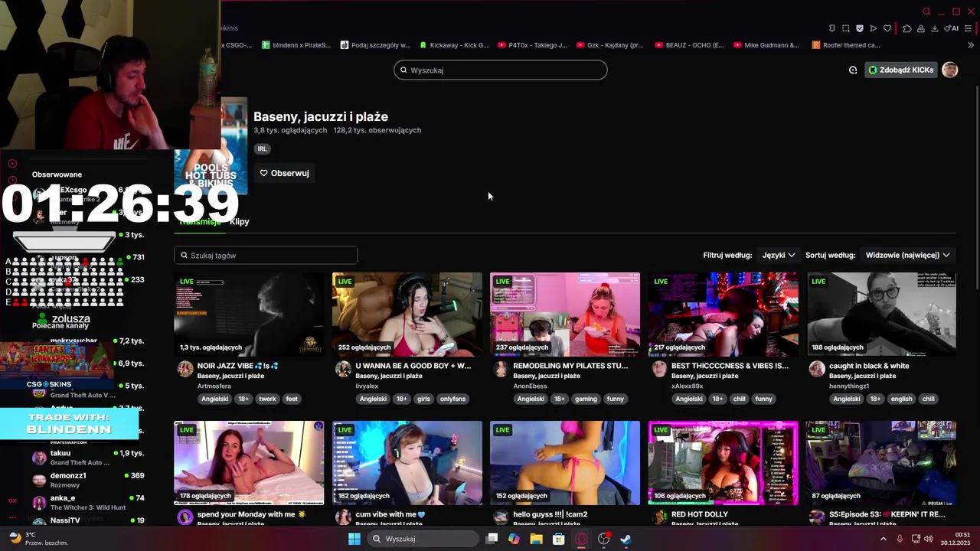Image resolution: width=980 pixels, height=551 pixels.
Task: Click the Windows taskbar Wyszukaj search box
Action: [x=423, y=539]
